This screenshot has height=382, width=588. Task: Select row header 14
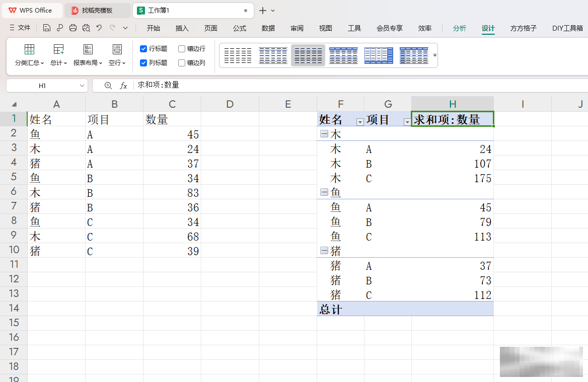coord(14,308)
